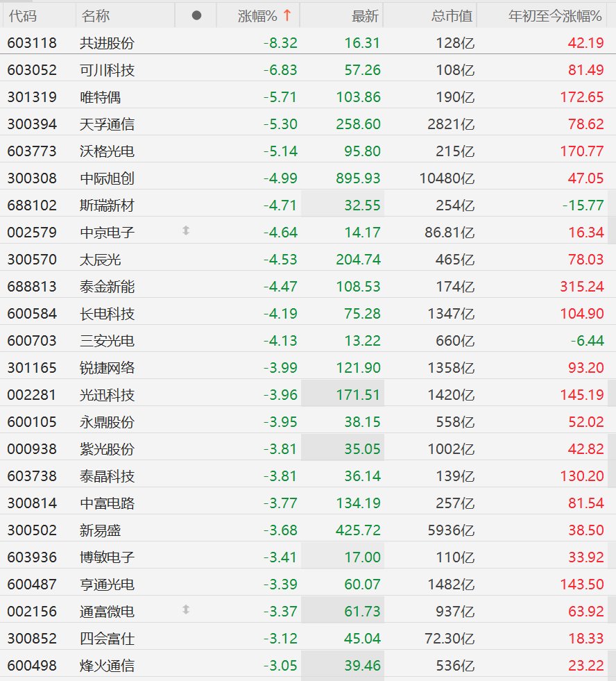Click highlighted price 32.55
The width and height of the screenshot is (616, 681).
[x=363, y=205]
